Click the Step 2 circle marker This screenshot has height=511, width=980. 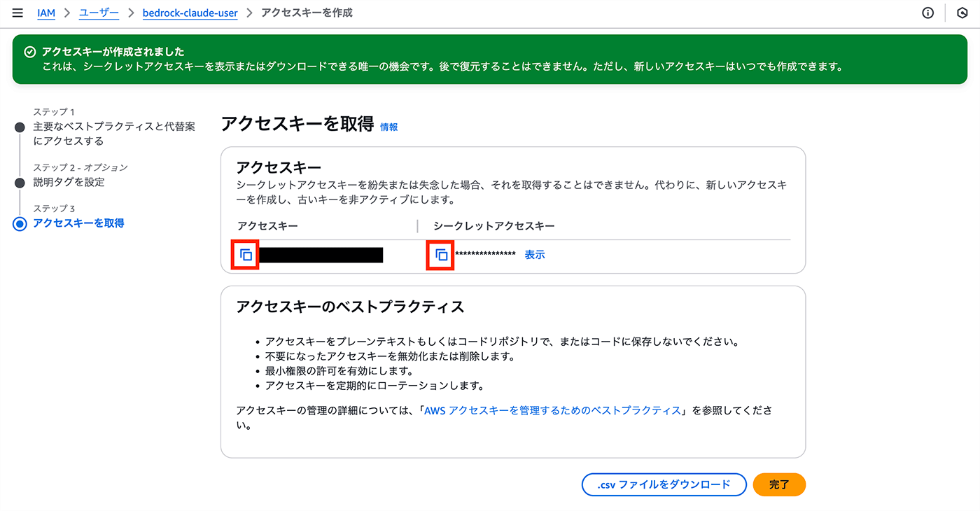pos(20,183)
